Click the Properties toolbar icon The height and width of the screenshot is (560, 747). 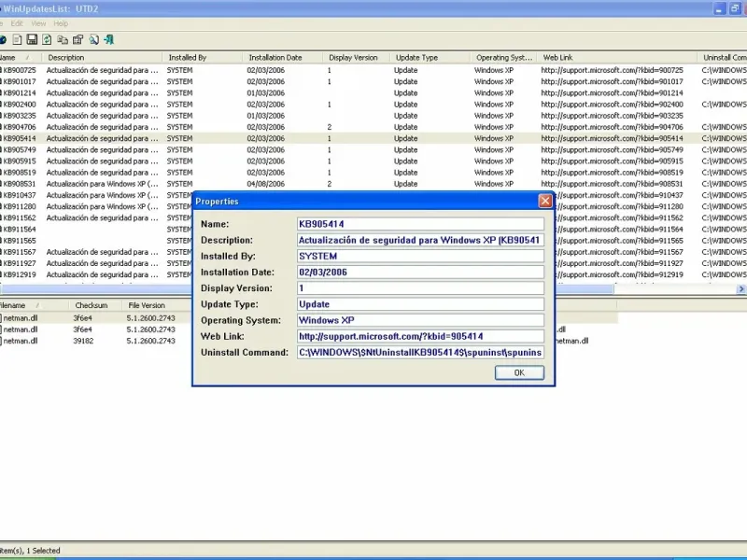78,40
